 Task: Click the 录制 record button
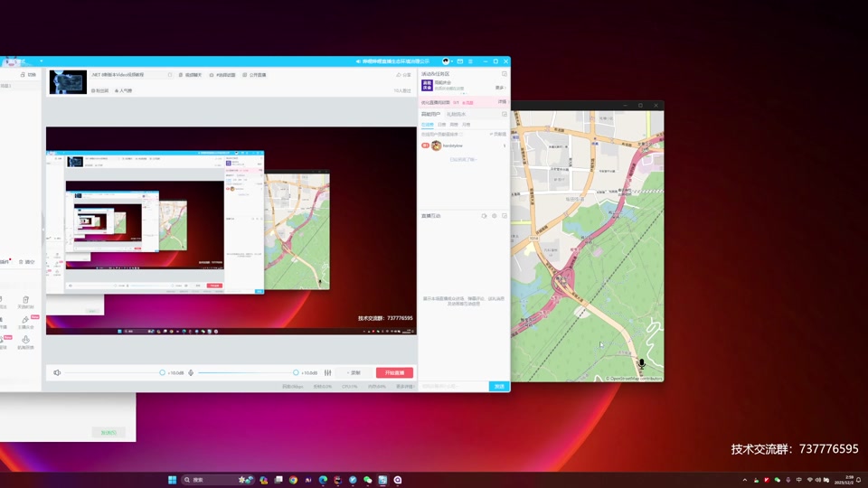click(x=354, y=373)
